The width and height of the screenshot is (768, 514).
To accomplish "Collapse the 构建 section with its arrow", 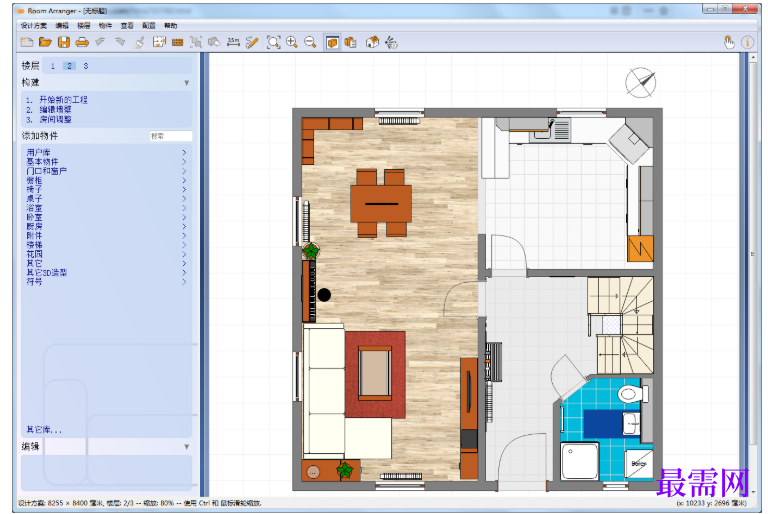I will click(x=187, y=83).
